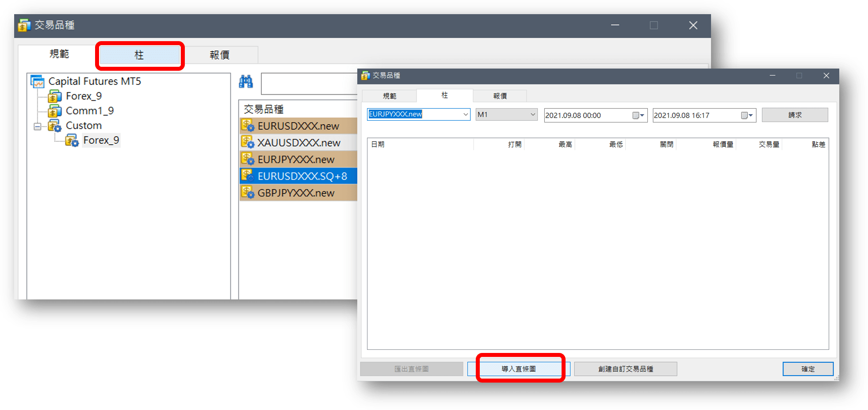Switch to 規範 tab in front window

(x=390, y=96)
